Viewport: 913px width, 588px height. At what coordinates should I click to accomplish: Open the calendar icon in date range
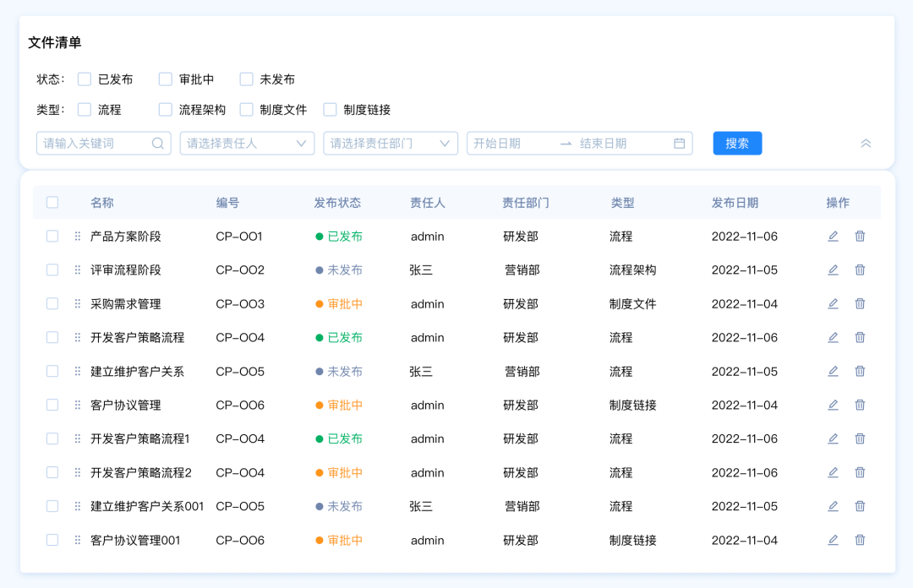click(x=679, y=144)
